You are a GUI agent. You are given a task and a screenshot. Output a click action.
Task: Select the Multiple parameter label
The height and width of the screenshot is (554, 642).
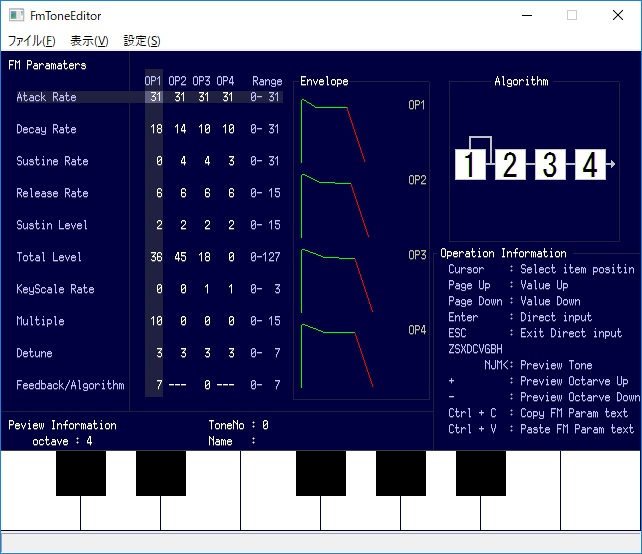[x=41, y=321]
